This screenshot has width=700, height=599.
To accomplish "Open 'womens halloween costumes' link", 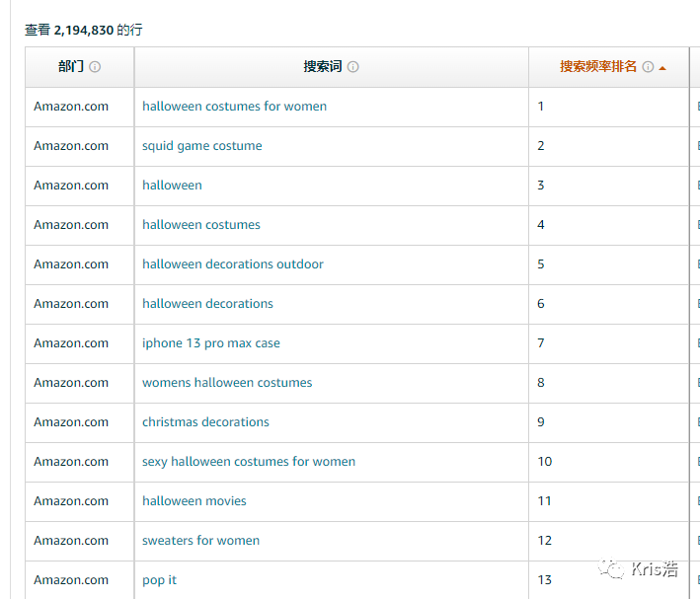I will (x=227, y=383).
